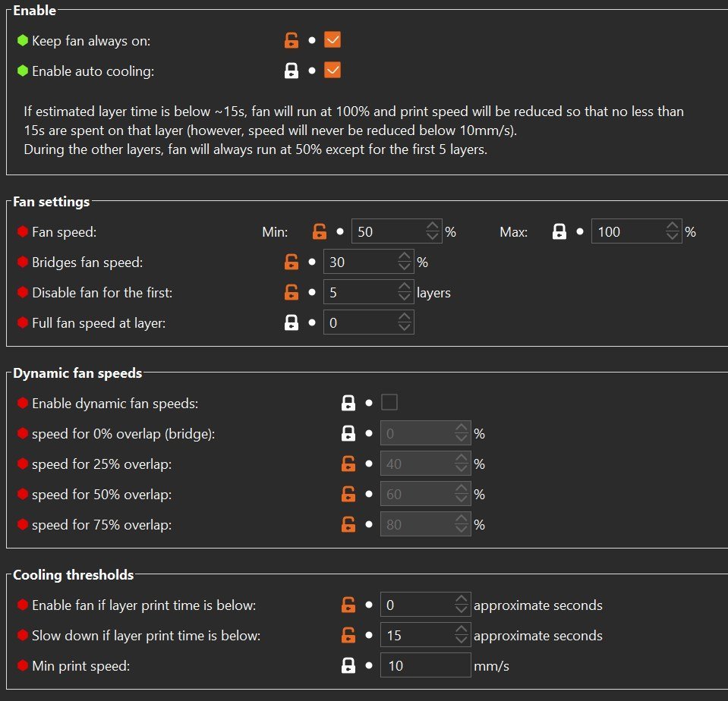Click the white lock icon beside Enable auto cooling

click(291, 71)
